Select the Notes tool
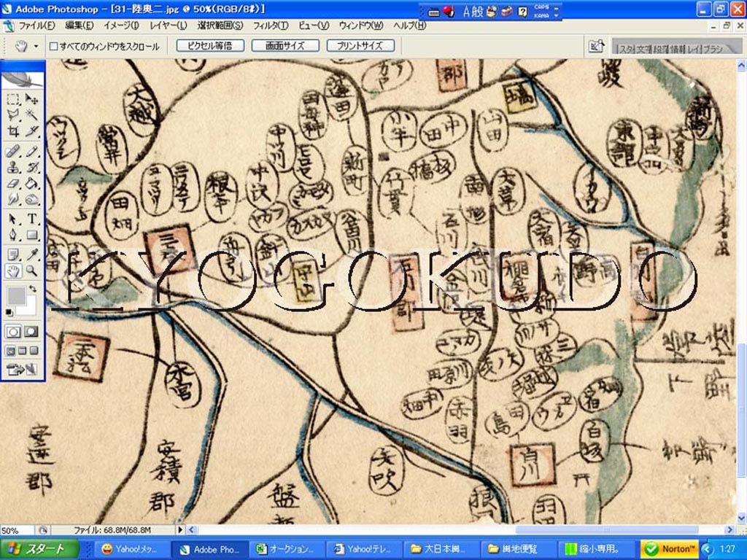This screenshot has height=560, width=747. 13,254
